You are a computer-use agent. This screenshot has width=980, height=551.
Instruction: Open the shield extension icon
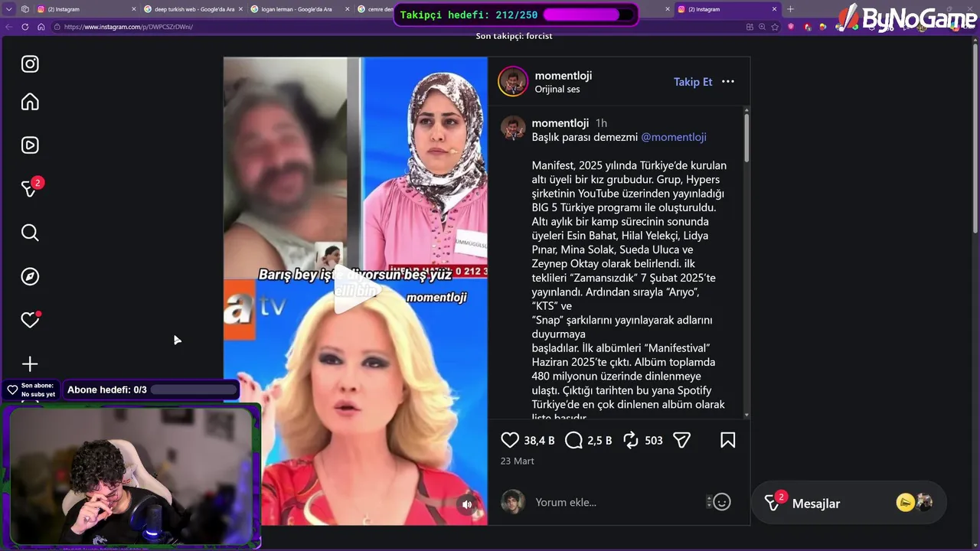click(x=791, y=27)
